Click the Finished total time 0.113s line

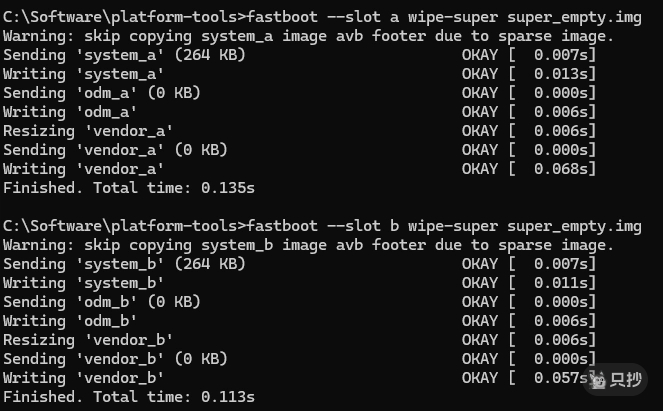click(x=129, y=397)
